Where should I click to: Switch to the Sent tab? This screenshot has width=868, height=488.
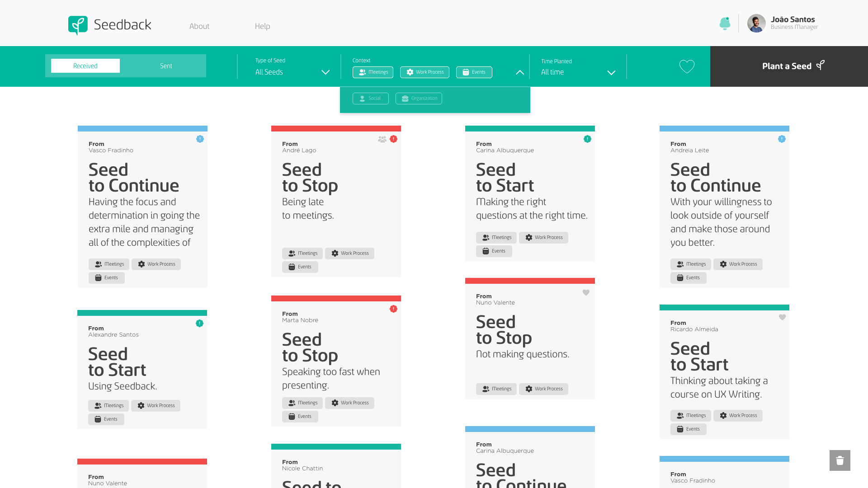click(x=166, y=66)
